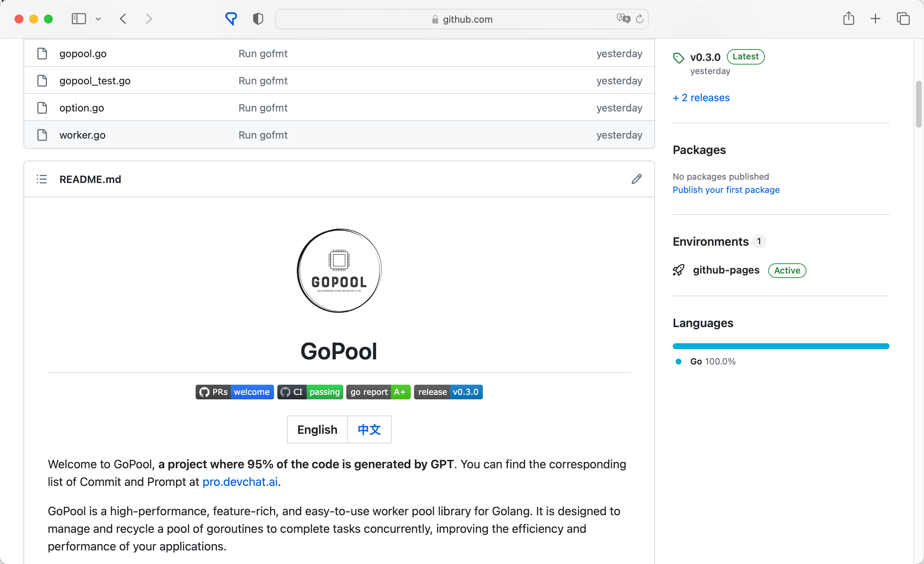Click the release v0.3.0 badge icon

coord(448,392)
